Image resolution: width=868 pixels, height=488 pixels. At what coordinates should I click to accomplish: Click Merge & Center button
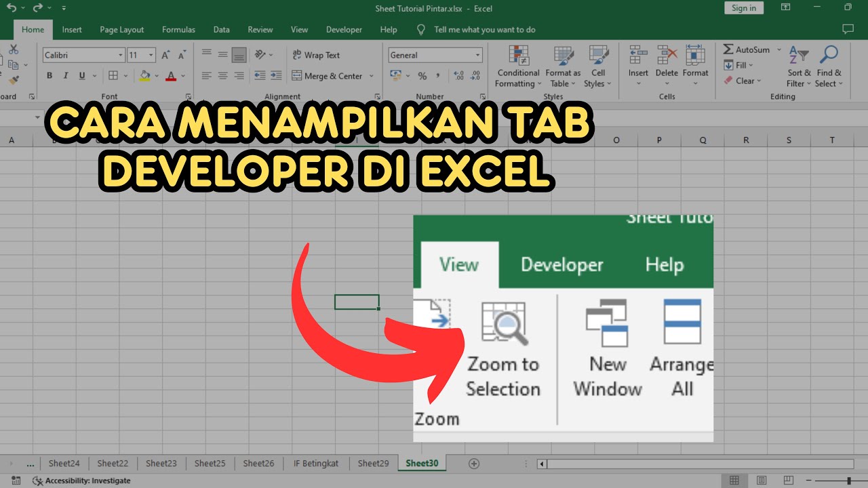(x=328, y=76)
